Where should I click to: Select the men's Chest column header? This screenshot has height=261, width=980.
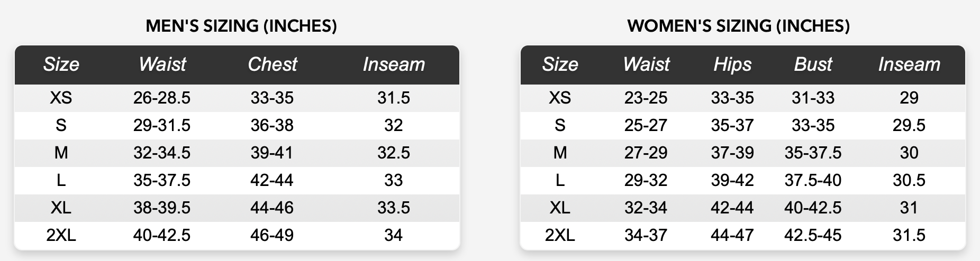tap(272, 64)
